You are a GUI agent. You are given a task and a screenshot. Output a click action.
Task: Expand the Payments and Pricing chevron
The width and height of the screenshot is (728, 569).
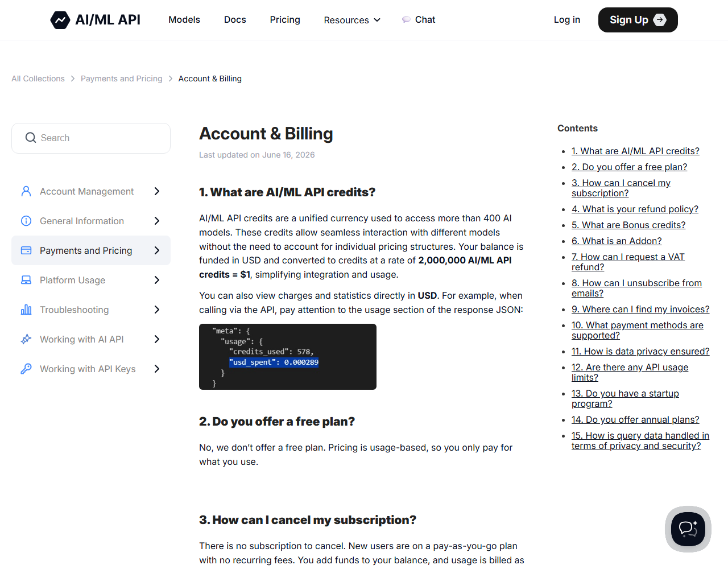(x=157, y=250)
